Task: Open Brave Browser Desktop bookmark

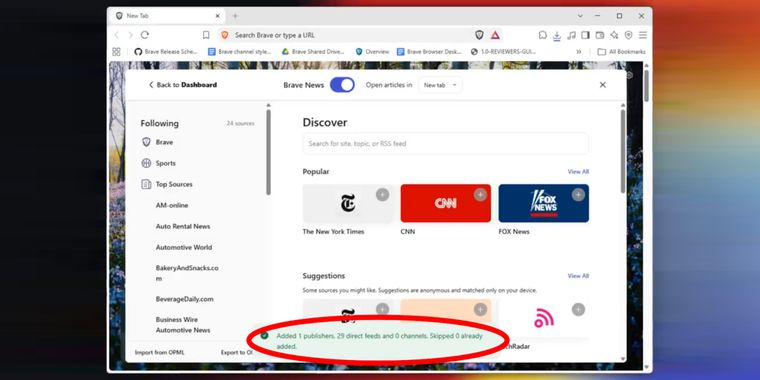Action: (x=429, y=51)
